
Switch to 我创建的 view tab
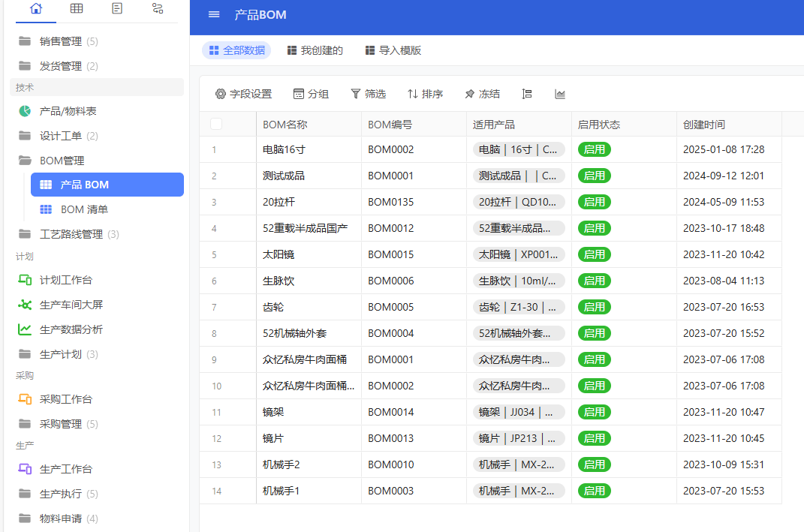click(315, 50)
